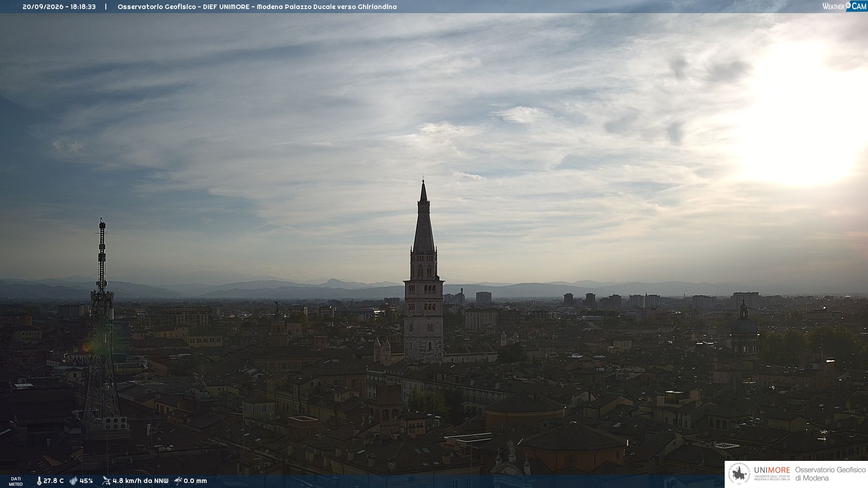Click the WeatherCam lens logo icon
Screen dimensions: 868x488
[x=849, y=6]
